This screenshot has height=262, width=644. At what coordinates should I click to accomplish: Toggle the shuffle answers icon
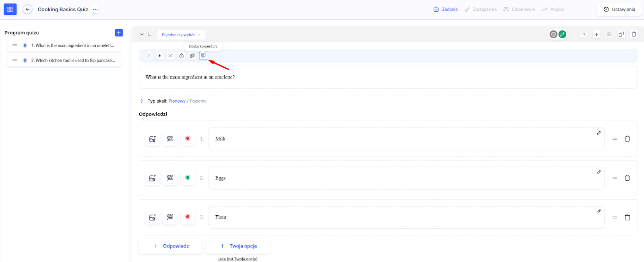(x=171, y=56)
